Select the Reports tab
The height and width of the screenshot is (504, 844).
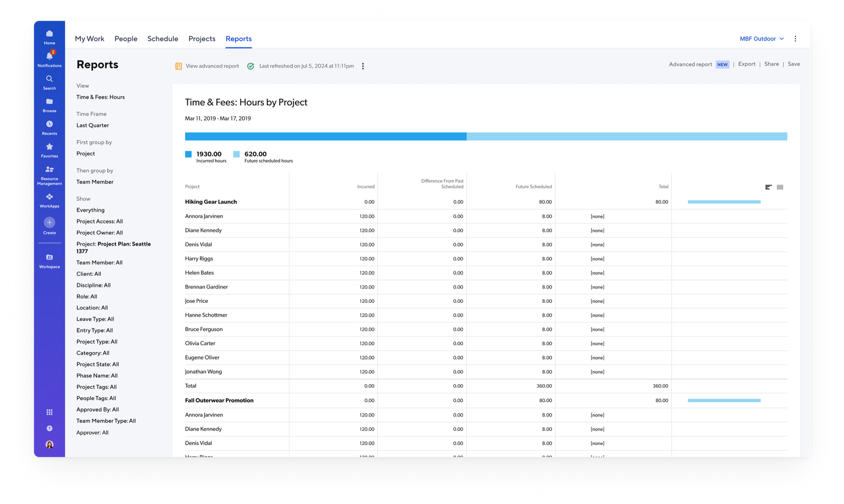pos(239,39)
